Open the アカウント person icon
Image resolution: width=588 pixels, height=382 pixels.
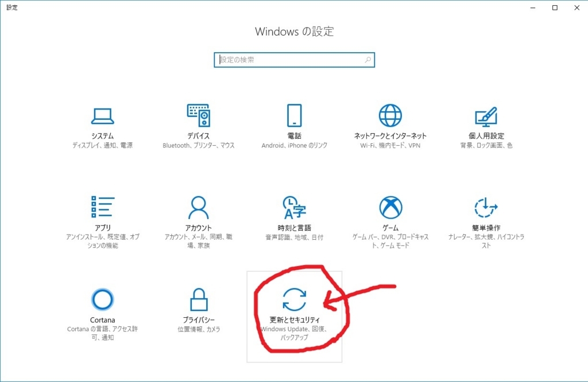click(198, 207)
